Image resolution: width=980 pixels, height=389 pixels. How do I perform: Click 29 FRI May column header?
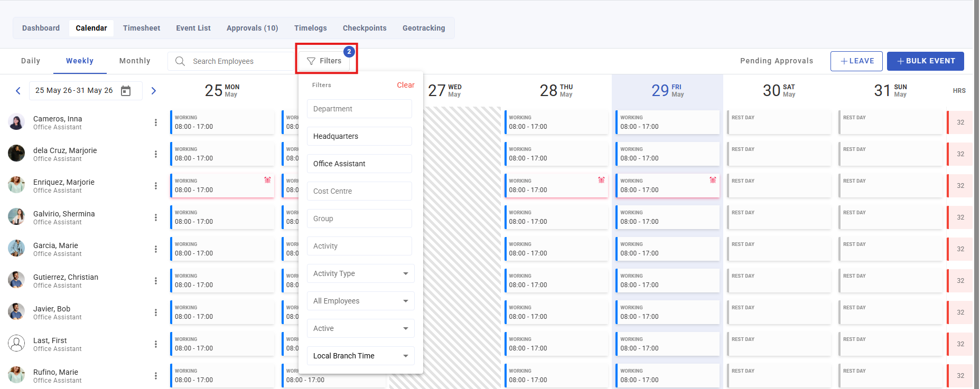tap(667, 90)
